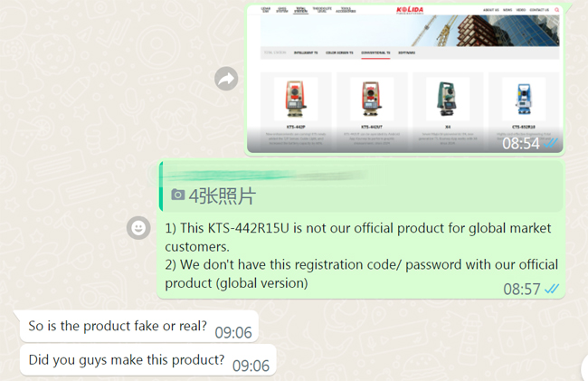Click the KOLIDA logo in the shared image
588x381 pixels.
click(x=410, y=10)
